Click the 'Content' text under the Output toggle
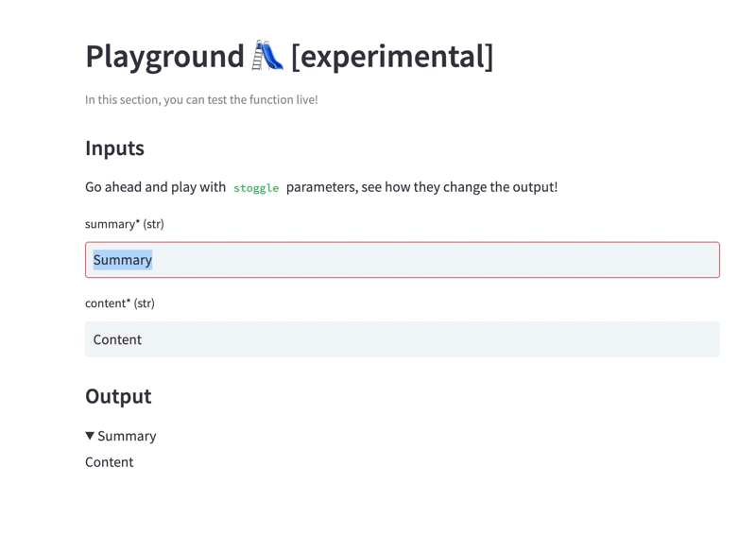The width and height of the screenshot is (756, 536). pyautogui.click(x=110, y=462)
